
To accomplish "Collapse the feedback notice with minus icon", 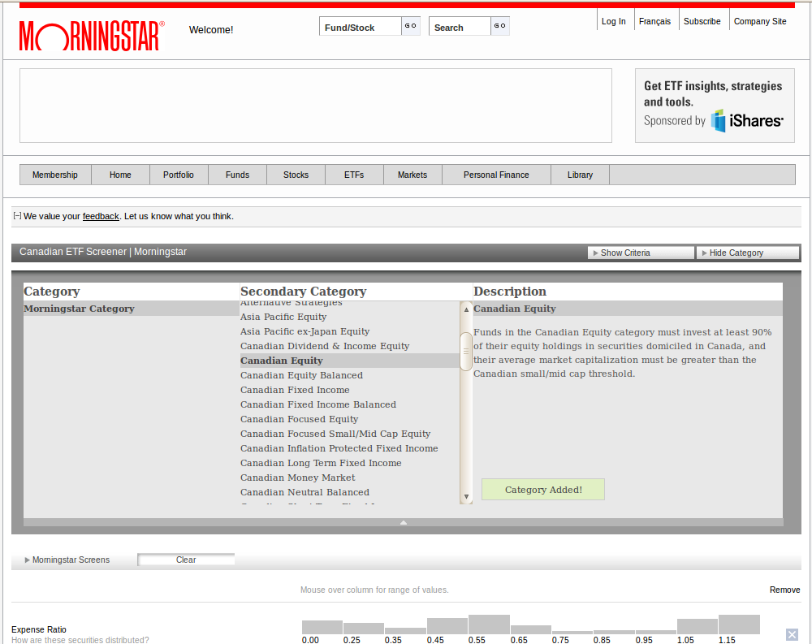I will pos(17,215).
